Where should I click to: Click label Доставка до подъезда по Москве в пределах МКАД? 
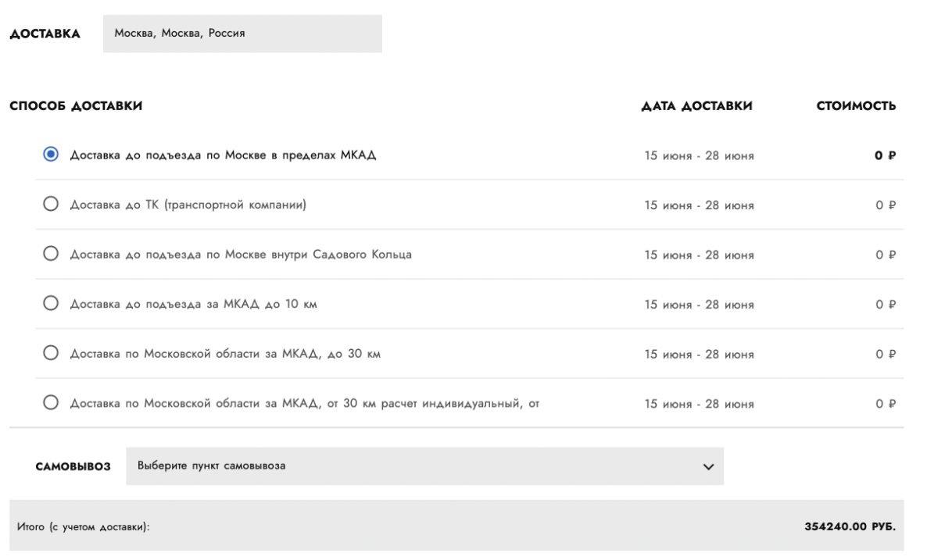[224, 155]
